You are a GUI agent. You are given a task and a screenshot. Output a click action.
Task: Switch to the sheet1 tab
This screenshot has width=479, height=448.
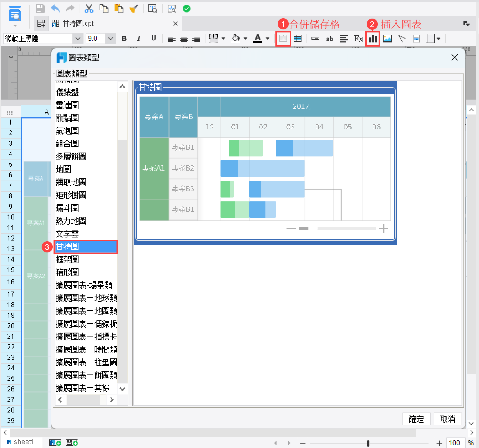coord(23,442)
